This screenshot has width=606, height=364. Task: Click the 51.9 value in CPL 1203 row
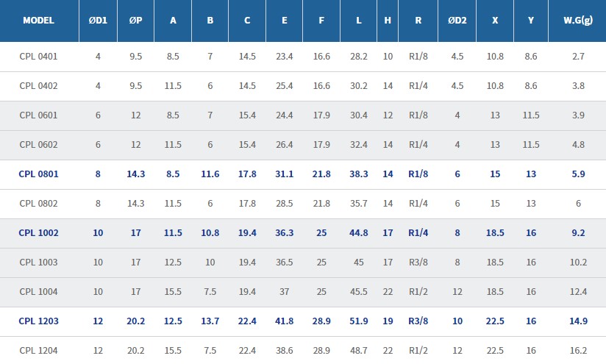tap(358, 321)
